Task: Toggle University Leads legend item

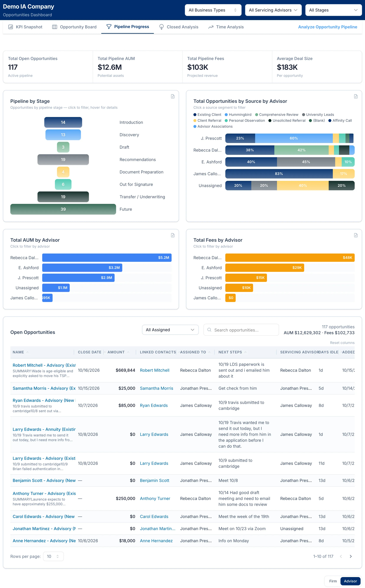Action: (318, 115)
